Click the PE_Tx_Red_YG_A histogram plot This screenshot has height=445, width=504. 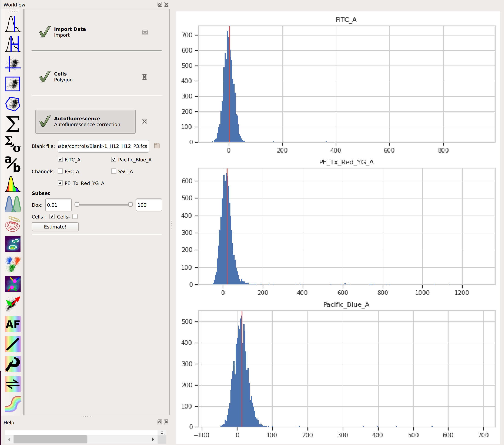coord(347,227)
